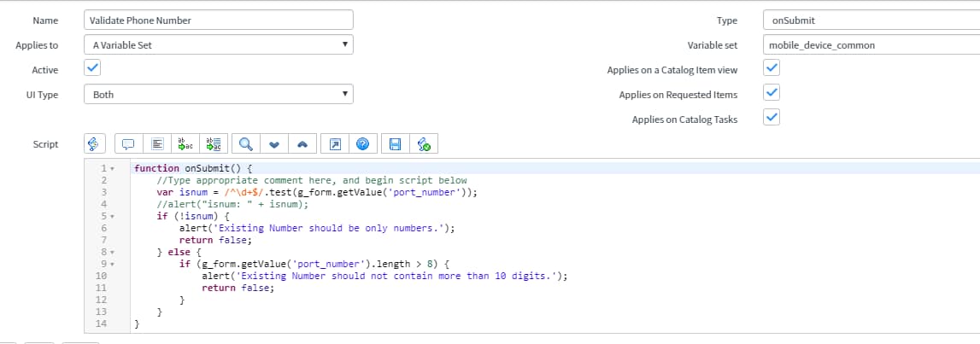Viewport: 980px width, 344px height.
Task: Click the toggle comment icon
Action: point(129,144)
